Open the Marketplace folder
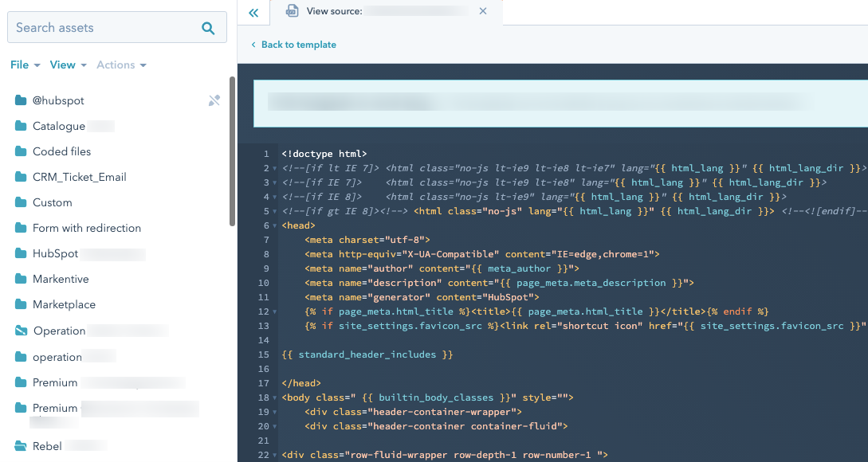Viewport: 868px width, 462px height. [64, 303]
